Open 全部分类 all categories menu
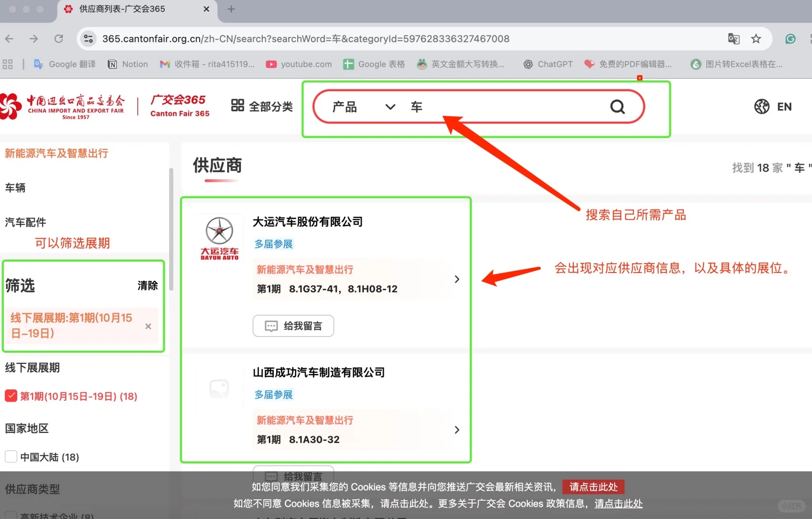This screenshot has width=812, height=519. tap(262, 106)
